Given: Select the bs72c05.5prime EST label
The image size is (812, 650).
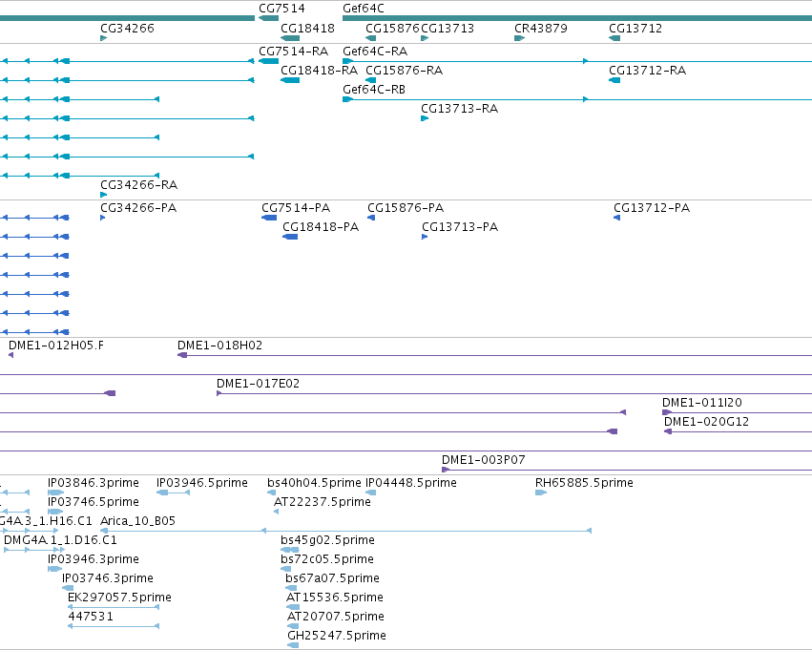Looking at the screenshot, I should click(x=326, y=559).
